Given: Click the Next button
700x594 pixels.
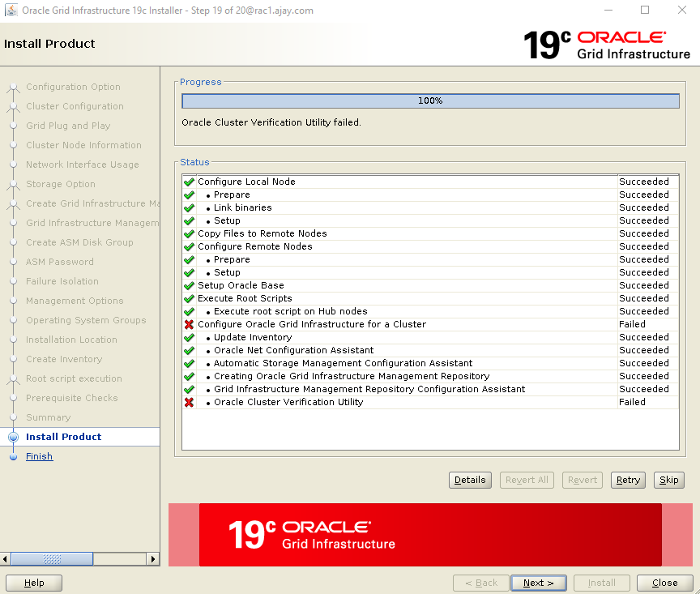Looking at the screenshot, I should click(539, 583).
